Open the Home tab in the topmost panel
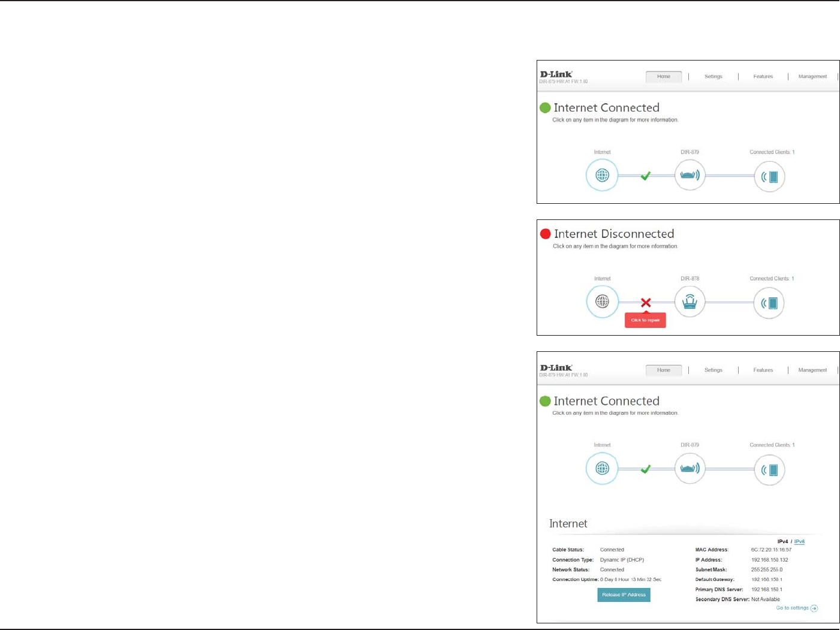The image size is (840, 630). [664, 77]
